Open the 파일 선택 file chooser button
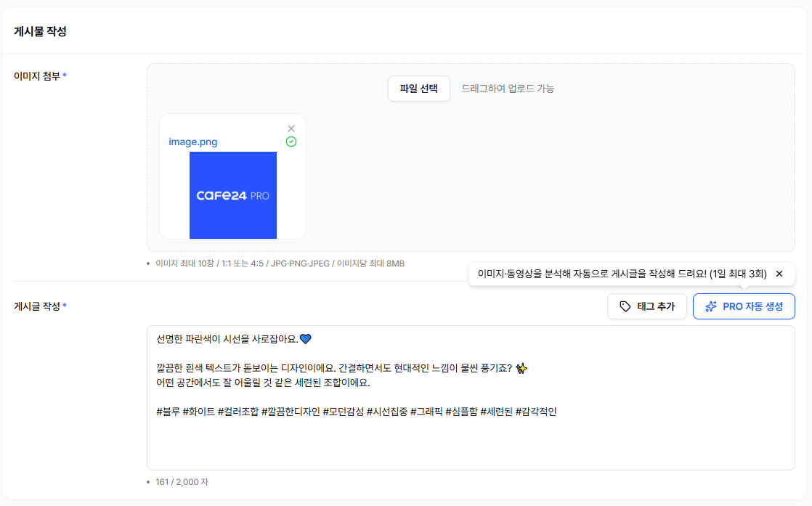 418,89
